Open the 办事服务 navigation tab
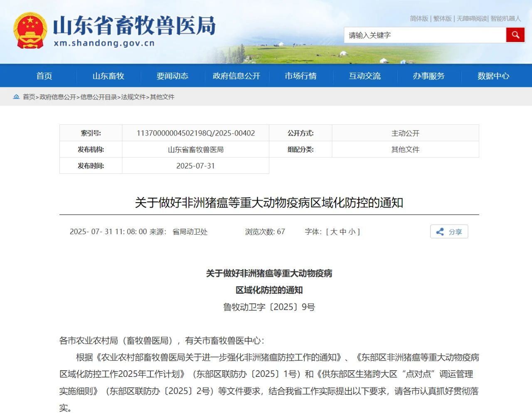 pos(429,76)
